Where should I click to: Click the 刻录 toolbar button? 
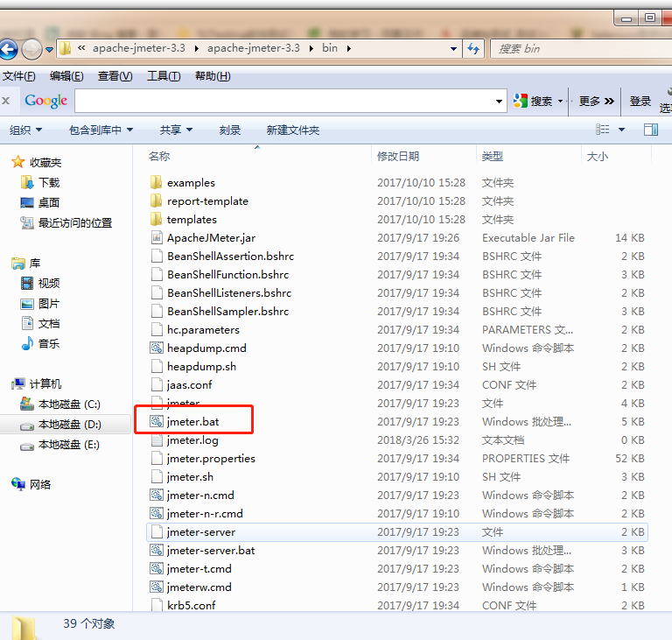point(230,130)
